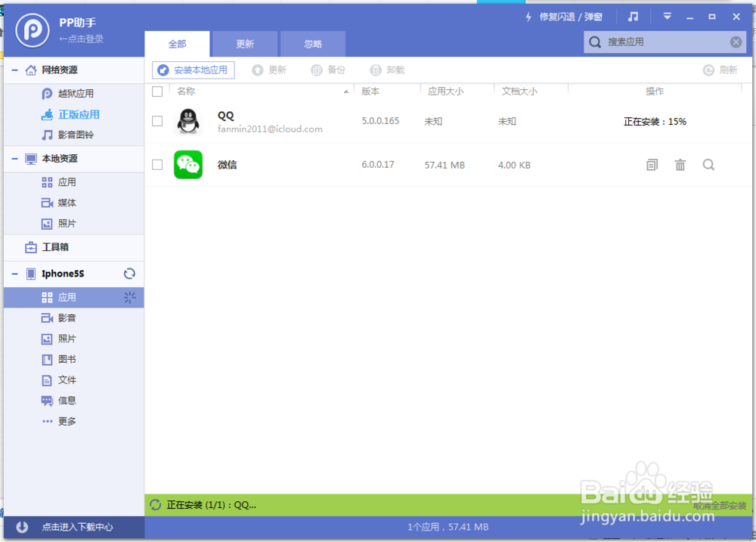The height and width of the screenshot is (542, 756).
Task: Click the 卸载 toolbar button
Action: click(x=388, y=70)
